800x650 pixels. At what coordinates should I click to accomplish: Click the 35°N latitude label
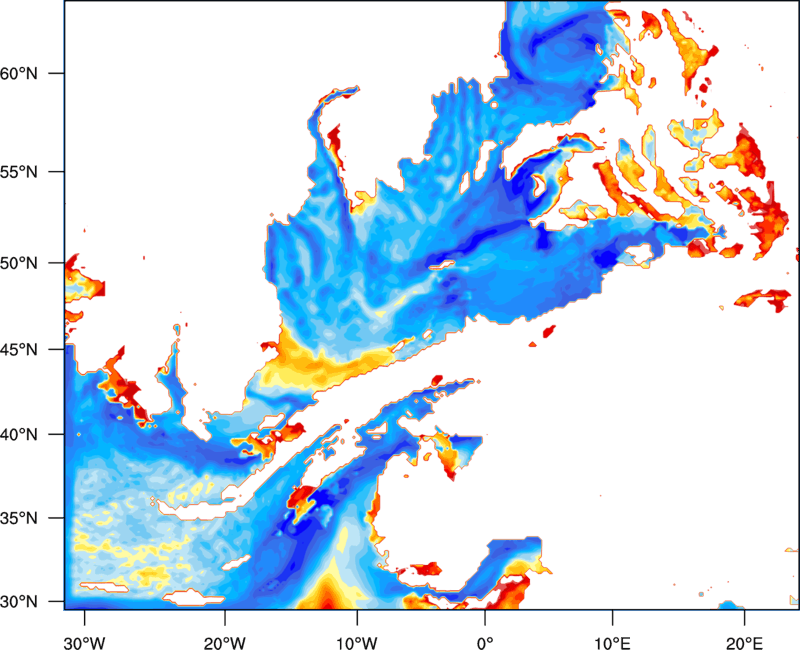click(19, 518)
